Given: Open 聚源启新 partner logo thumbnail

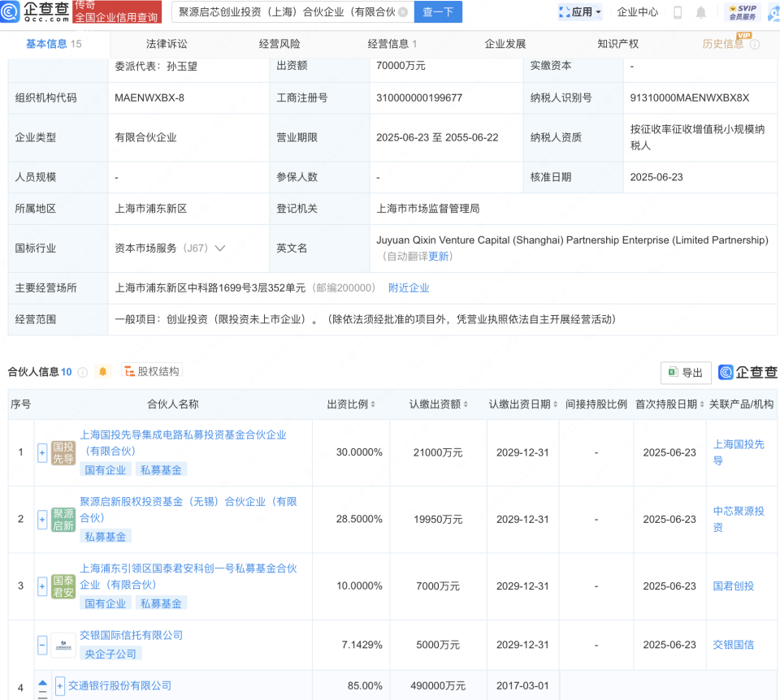Looking at the screenshot, I should [x=63, y=520].
